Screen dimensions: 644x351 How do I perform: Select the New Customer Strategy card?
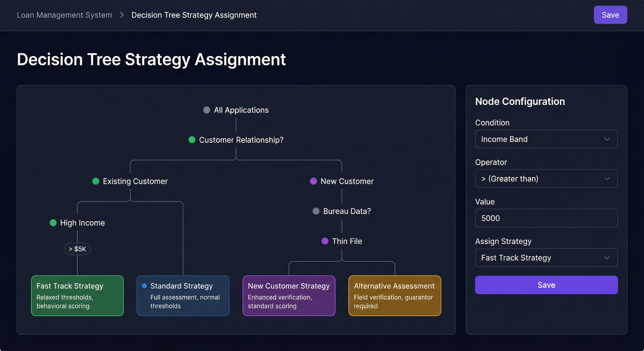click(x=289, y=295)
